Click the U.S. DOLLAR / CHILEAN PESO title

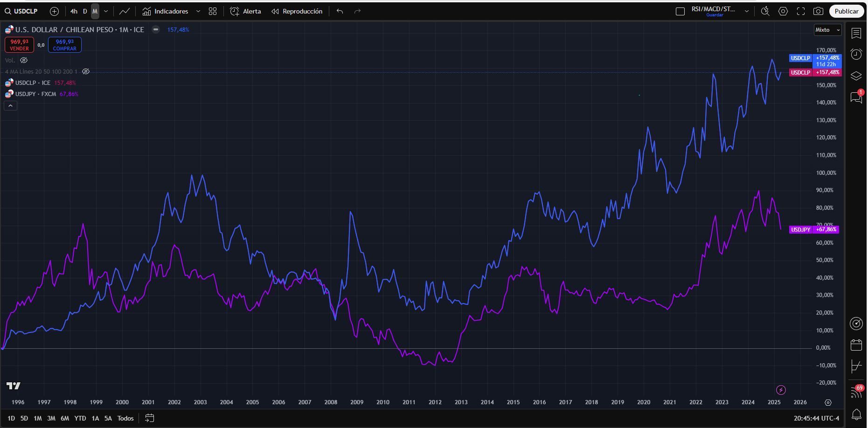[x=80, y=29]
